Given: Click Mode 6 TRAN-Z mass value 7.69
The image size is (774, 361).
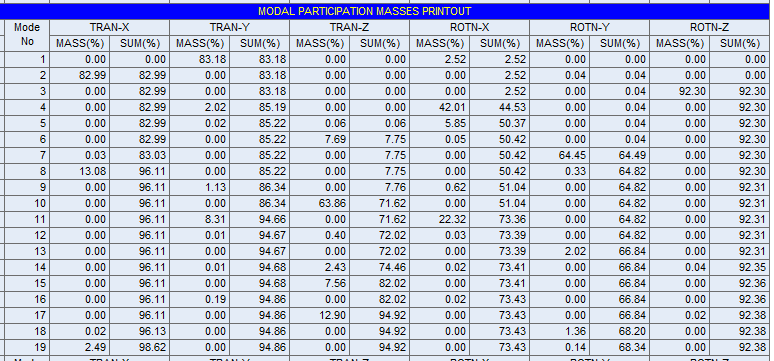Looking at the screenshot, I should [319, 139].
